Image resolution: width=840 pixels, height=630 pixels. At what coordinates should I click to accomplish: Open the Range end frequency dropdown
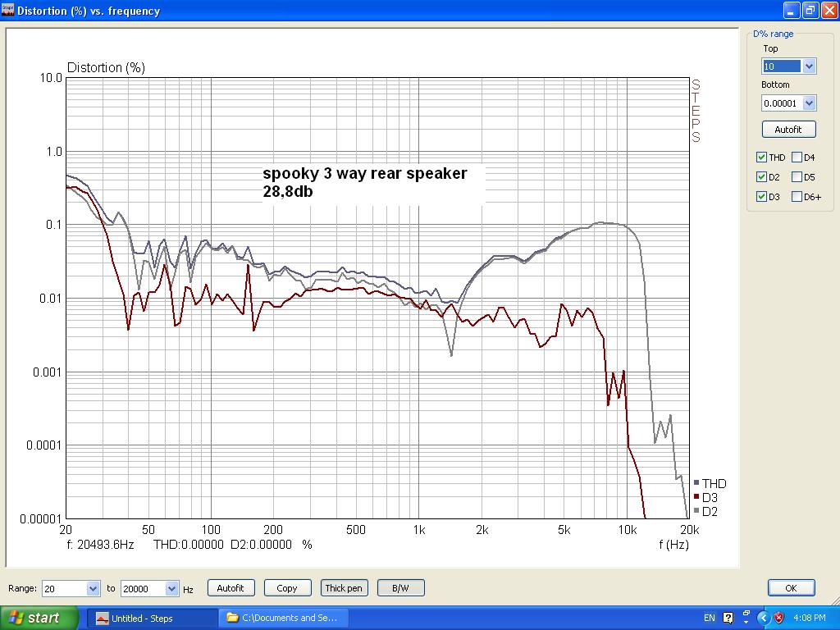172,588
